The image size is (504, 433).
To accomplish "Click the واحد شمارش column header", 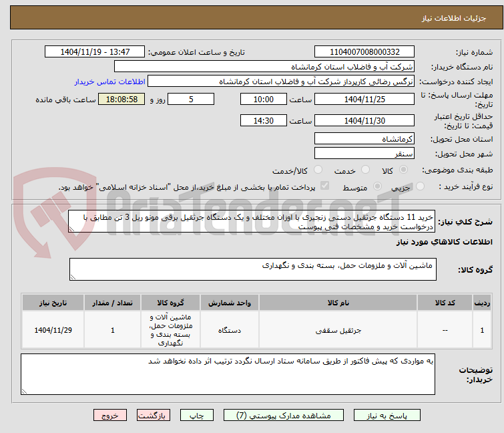I will tap(230, 303).
